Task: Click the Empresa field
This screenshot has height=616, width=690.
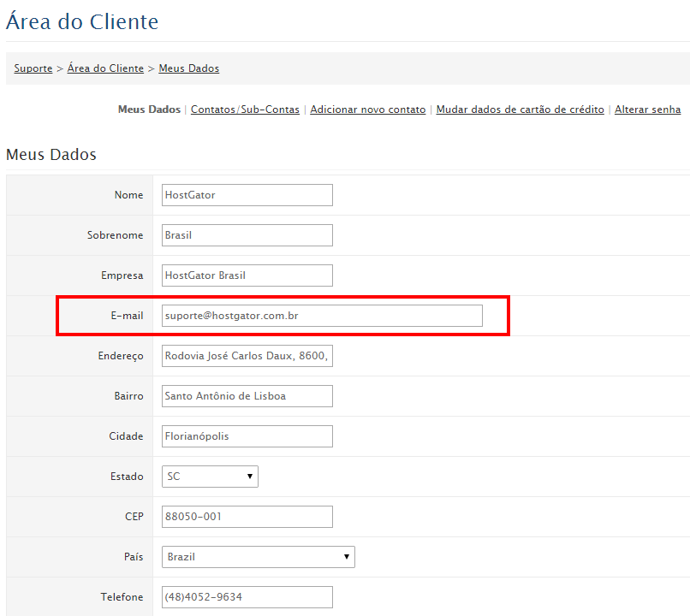Action: pos(247,275)
